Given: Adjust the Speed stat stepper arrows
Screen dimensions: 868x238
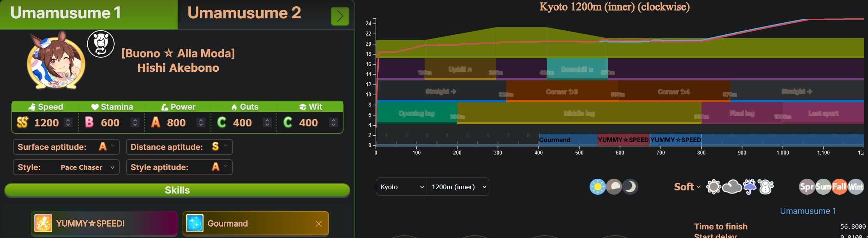Looking at the screenshot, I should [68, 123].
